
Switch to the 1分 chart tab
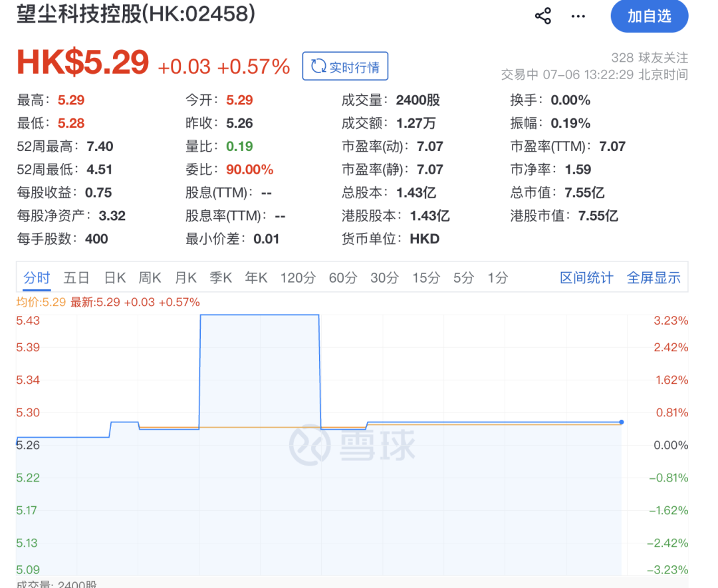click(x=498, y=278)
